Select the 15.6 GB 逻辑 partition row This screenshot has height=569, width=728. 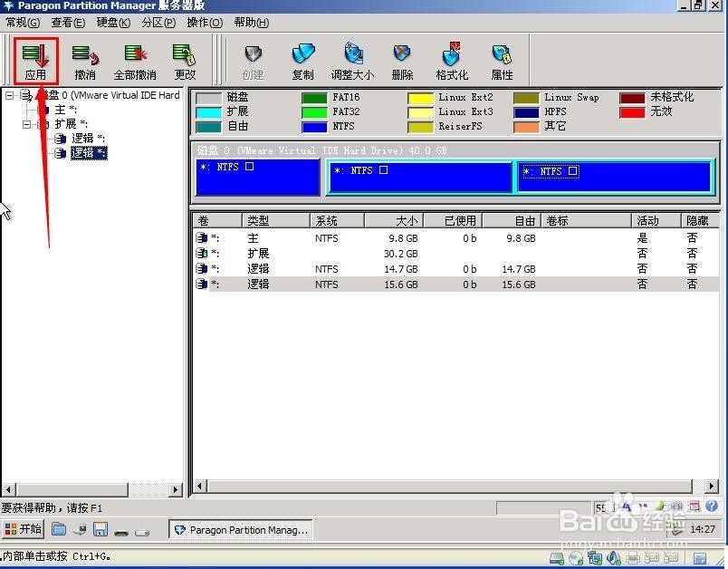click(456, 284)
